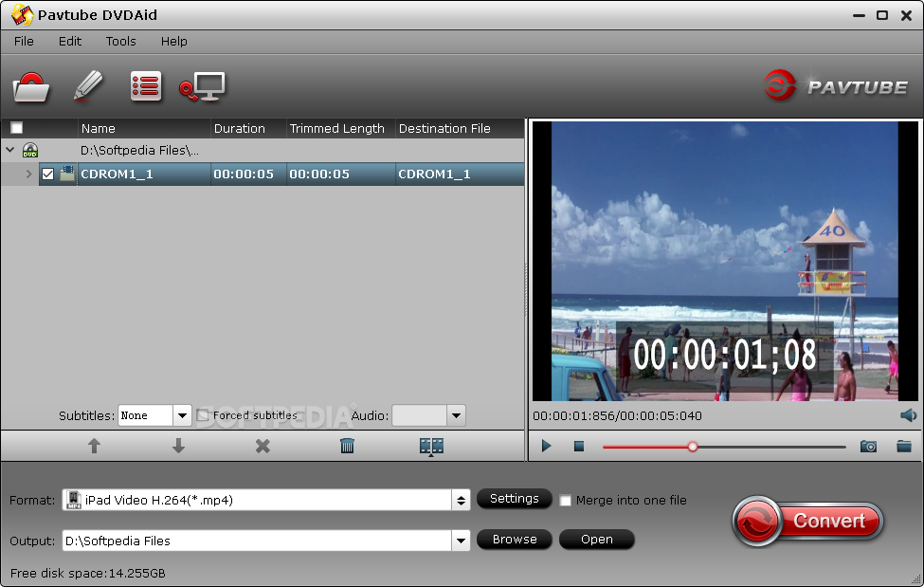Maximize the Pavtube DVDAid window

pyautogui.click(x=882, y=15)
